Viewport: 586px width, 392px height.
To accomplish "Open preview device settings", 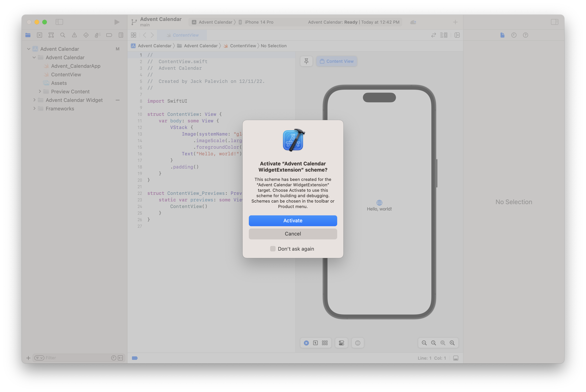I will point(341,343).
